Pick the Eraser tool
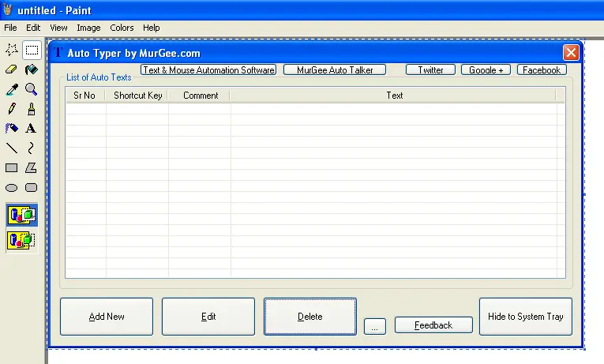604x364 pixels. point(12,69)
